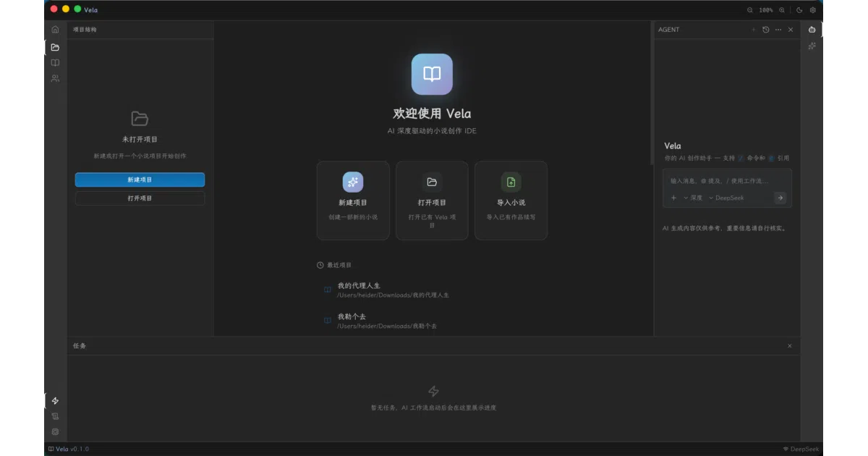This screenshot has width=868, height=456.
Task: Click the 项目结构 panel header
Action: [85, 30]
